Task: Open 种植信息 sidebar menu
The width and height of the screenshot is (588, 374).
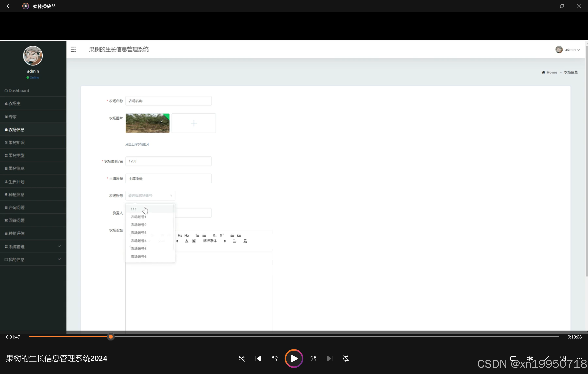Action: (33, 195)
